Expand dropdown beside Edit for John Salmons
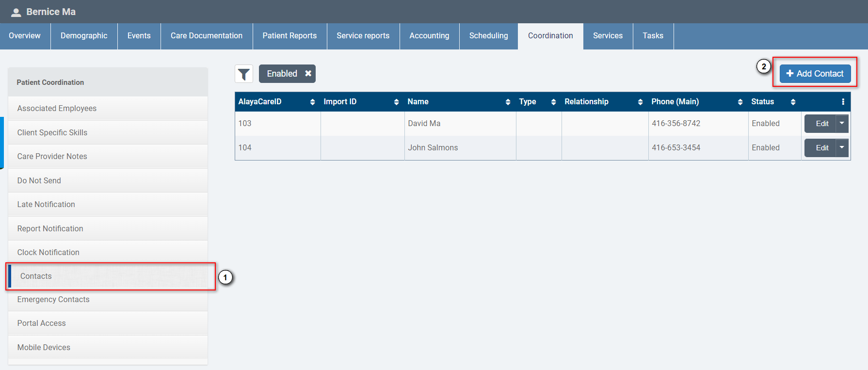 tap(842, 148)
